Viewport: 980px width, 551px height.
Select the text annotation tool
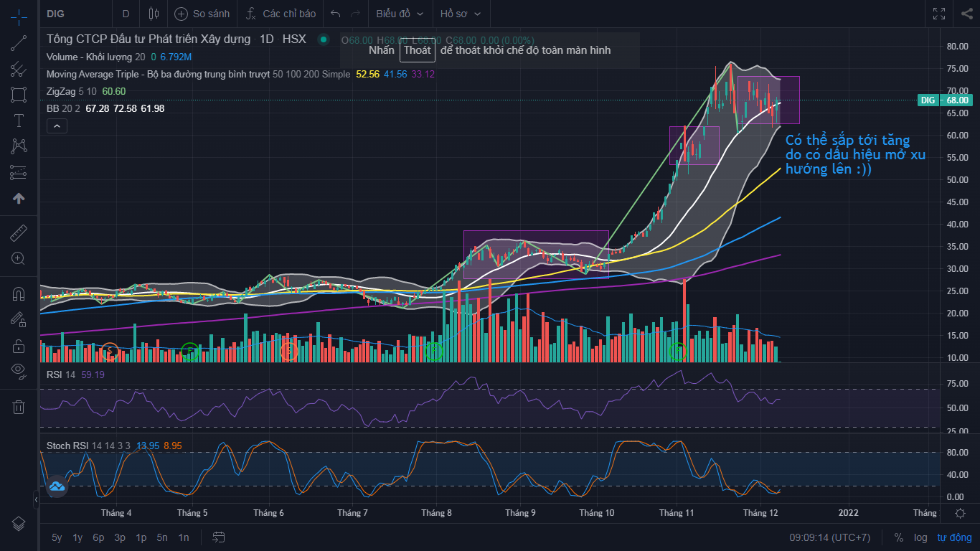click(x=19, y=121)
